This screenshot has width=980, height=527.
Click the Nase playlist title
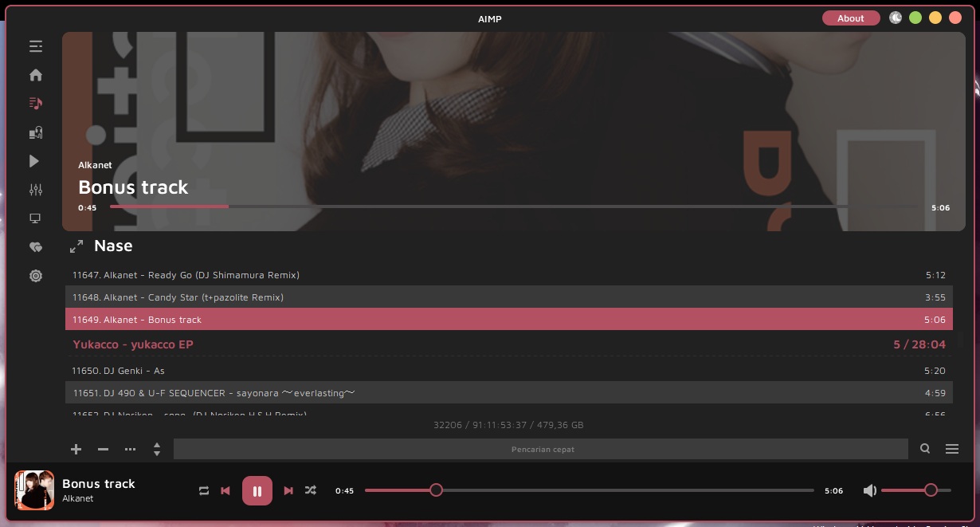coord(113,246)
